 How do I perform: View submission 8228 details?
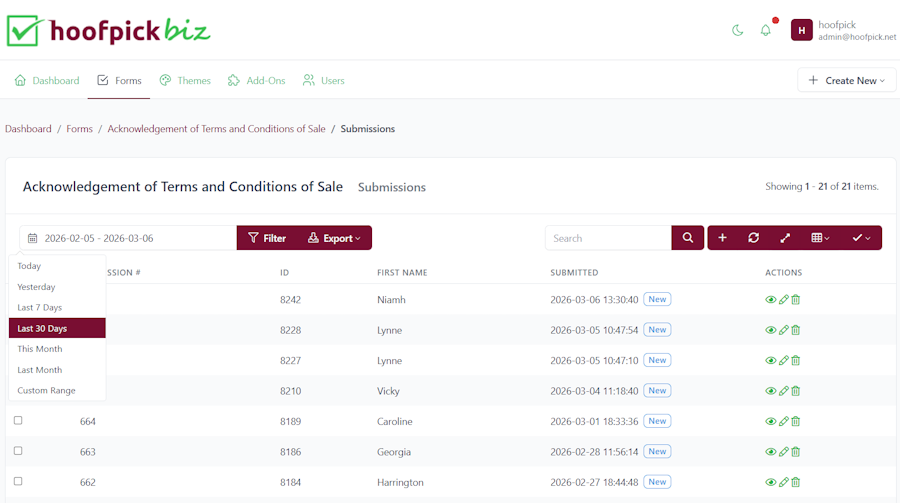tap(770, 330)
